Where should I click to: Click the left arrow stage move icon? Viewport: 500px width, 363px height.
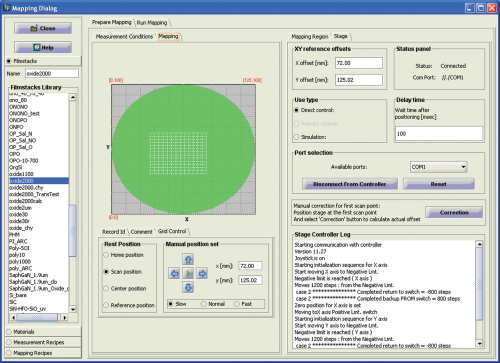pos(174,274)
